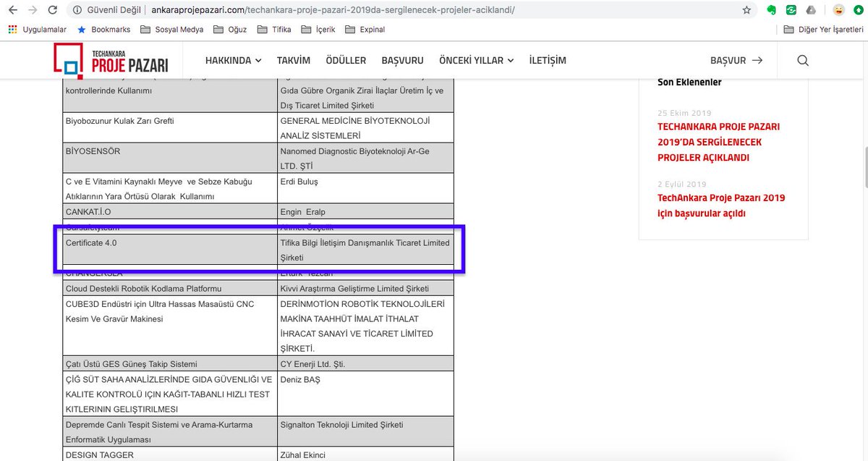
Task: Click the 'CY Enerji Ltd. Şti.' cell
Action: 365,363
